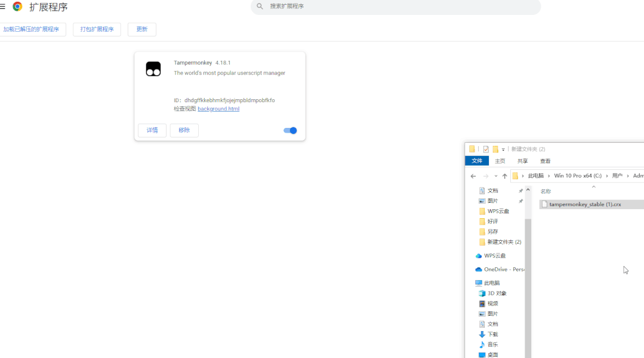Open the background.html inspect link
This screenshot has height=358, width=644.
(x=218, y=109)
